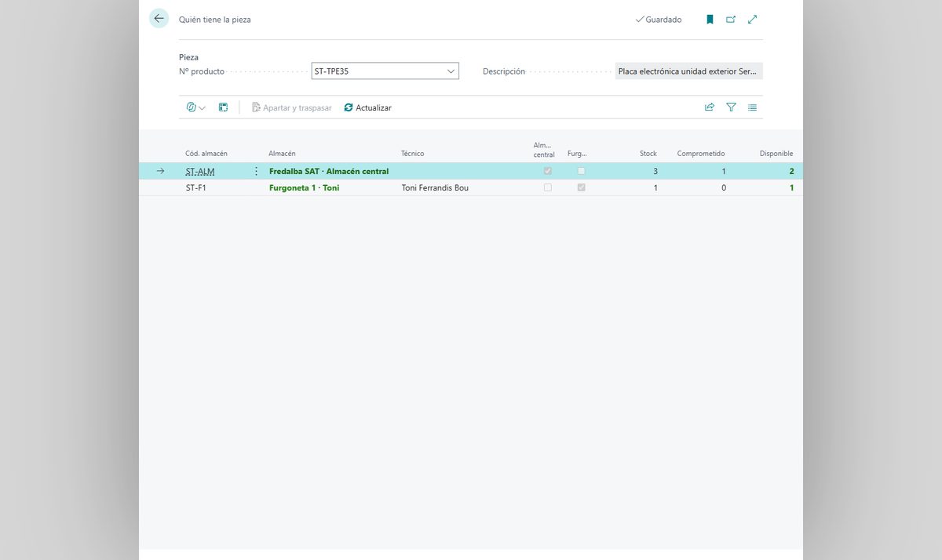The image size is (942, 560).
Task: Open Furgoneta 1 · Toni
Action: tap(305, 188)
